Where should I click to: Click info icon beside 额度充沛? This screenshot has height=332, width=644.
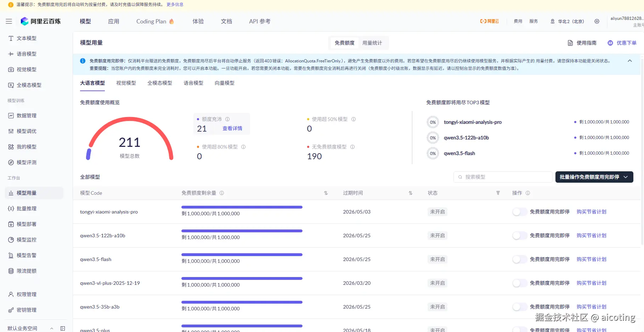click(227, 119)
